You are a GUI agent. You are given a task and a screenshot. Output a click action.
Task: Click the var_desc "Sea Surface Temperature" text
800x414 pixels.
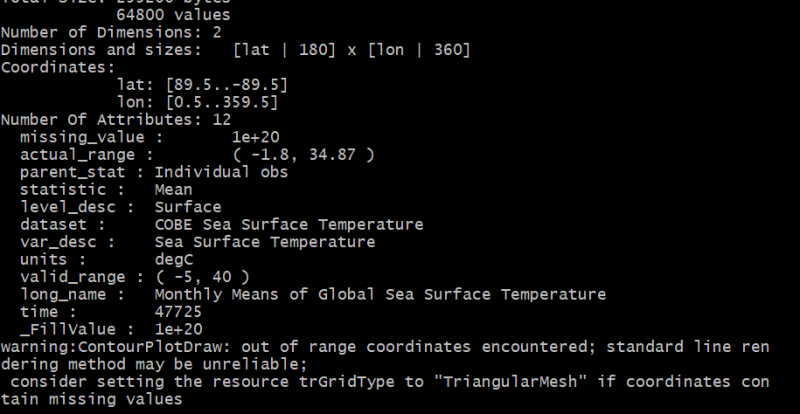[265, 242]
